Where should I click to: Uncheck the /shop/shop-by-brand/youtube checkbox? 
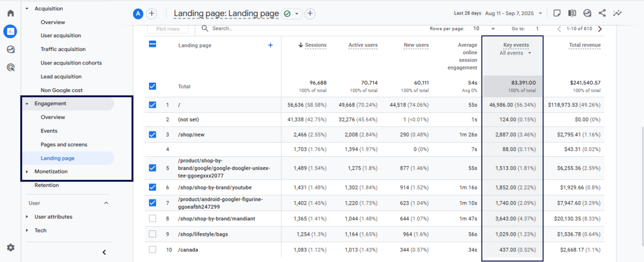pos(152,187)
